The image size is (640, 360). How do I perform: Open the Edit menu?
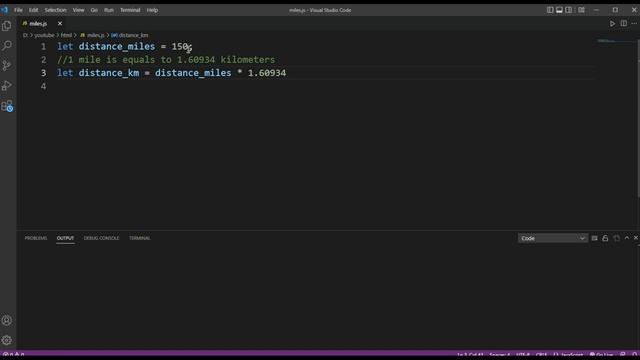pyautogui.click(x=33, y=10)
